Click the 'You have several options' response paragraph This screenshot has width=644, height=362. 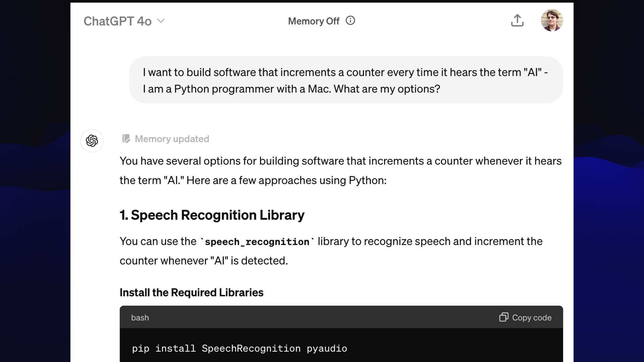341,171
